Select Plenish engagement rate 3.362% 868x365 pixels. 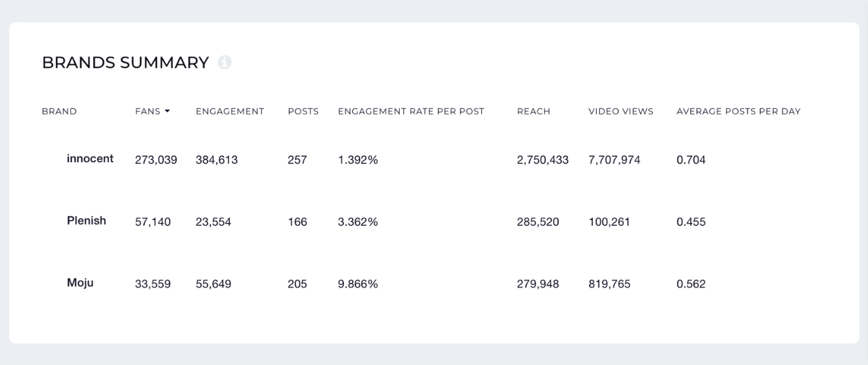358,222
